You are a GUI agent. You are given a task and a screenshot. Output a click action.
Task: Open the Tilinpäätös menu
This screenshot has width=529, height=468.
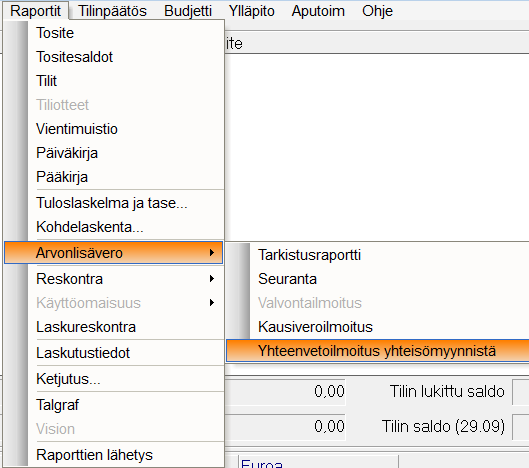click(x=112, y=11)
